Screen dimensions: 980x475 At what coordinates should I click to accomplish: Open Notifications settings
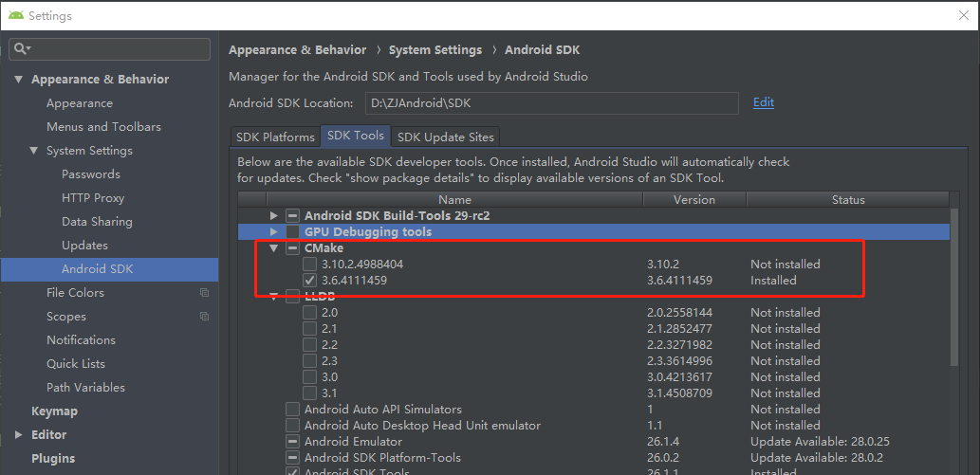(81, 340)
